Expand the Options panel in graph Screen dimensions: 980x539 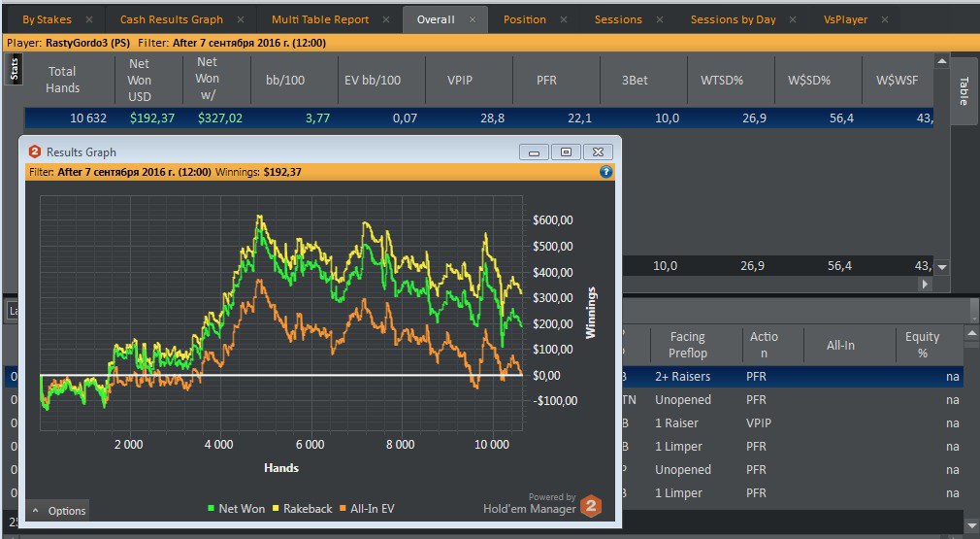point(58,511)
